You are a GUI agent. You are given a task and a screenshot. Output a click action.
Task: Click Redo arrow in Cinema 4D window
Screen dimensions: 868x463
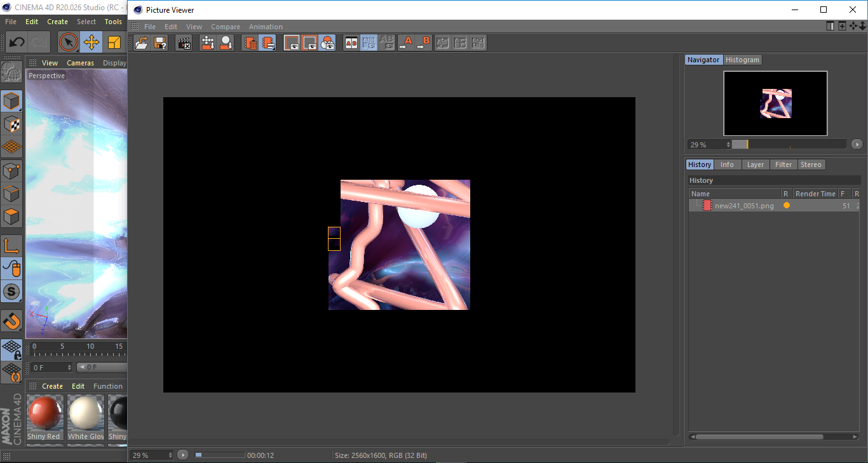click(39, 43)
